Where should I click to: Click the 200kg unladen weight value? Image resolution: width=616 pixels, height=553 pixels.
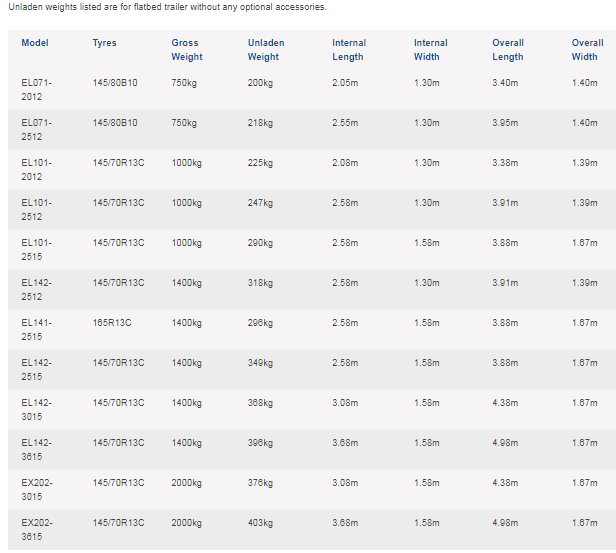click(x=259, y=82)
